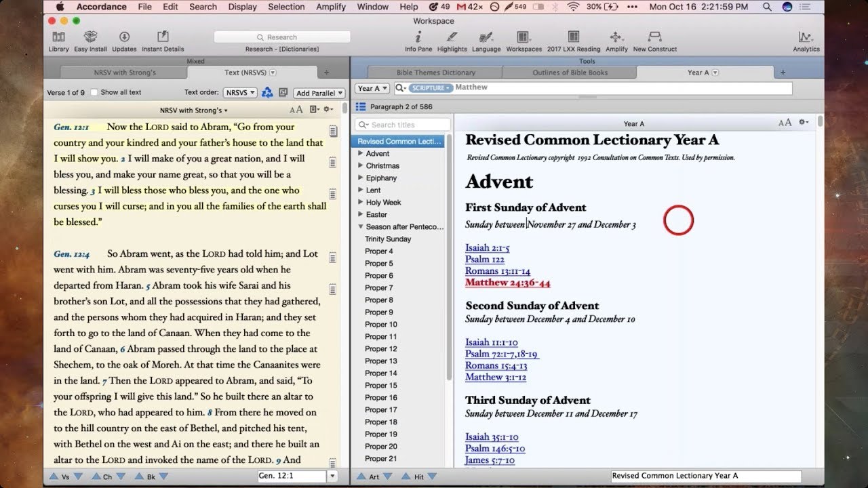
Task: Open the Romans 15:4-13 link
Action: click(x=496, y=365)
